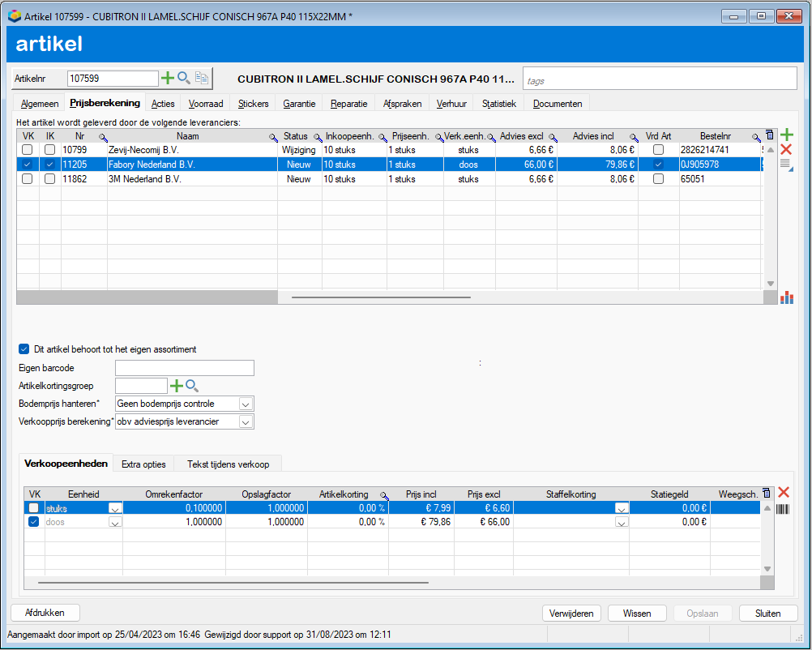The image size is (812, 650).
Task: Uncheck 'Dit artikel behoort tot het eigen assortiment'
Action: tap(24, 349)
